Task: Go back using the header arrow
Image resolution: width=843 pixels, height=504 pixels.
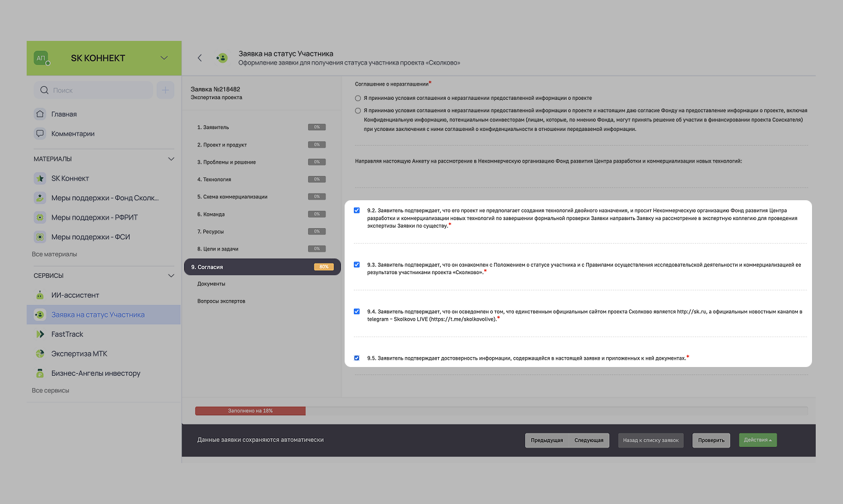Action: coord(200,58)
